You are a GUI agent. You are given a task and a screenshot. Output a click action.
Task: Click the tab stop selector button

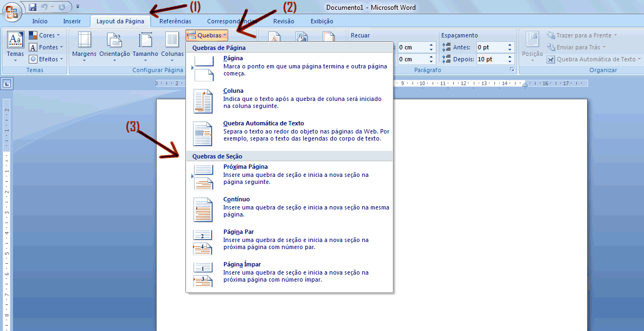pos(7,84)
